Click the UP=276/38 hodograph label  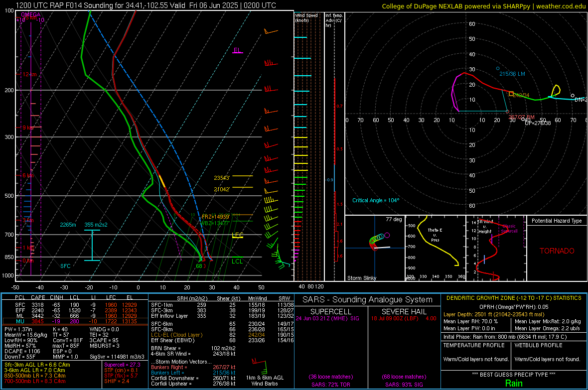pos(538,123)
